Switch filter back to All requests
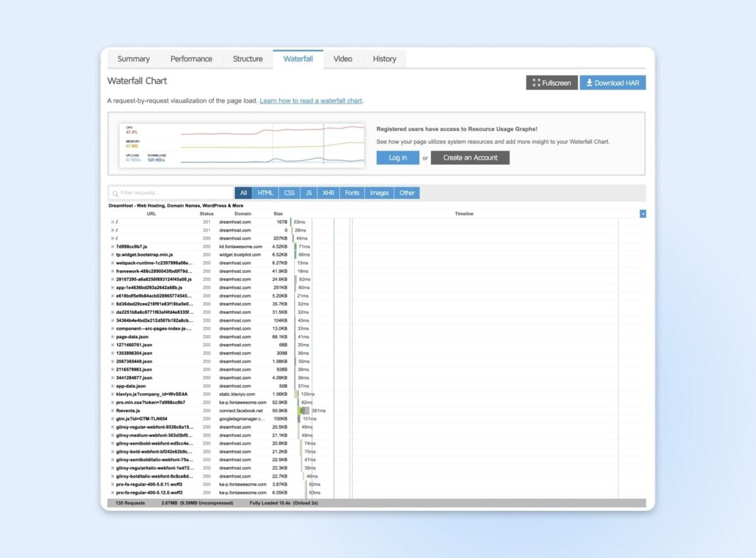Viewport: 756px width, 558px height. pyautogui.click(x=243, y=193)
